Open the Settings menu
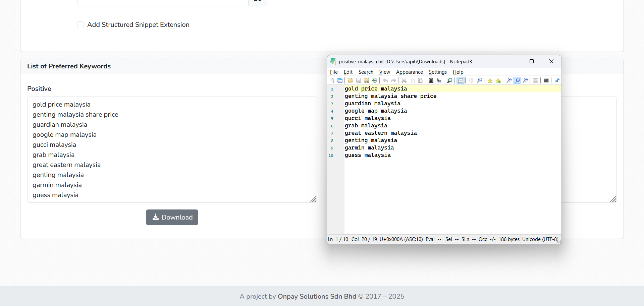The height and width of the screenshot is (306, 644). pos(438,72)
